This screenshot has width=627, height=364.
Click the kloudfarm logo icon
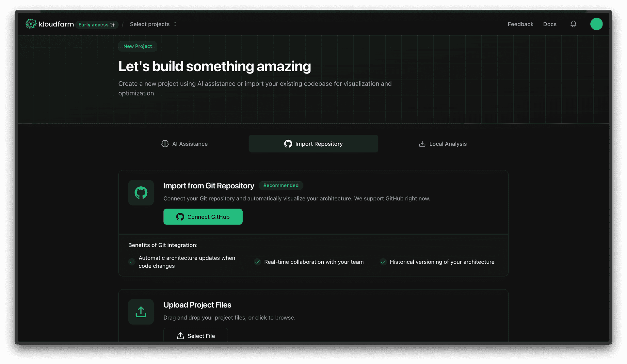click(x=31, y=24)
